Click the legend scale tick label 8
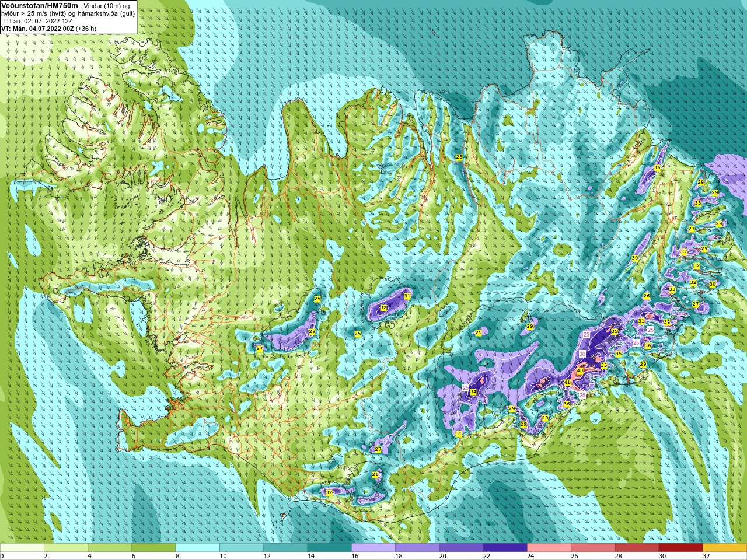This screenshot has height=560, width=747. pyautogui.click(x=177, y=556)
